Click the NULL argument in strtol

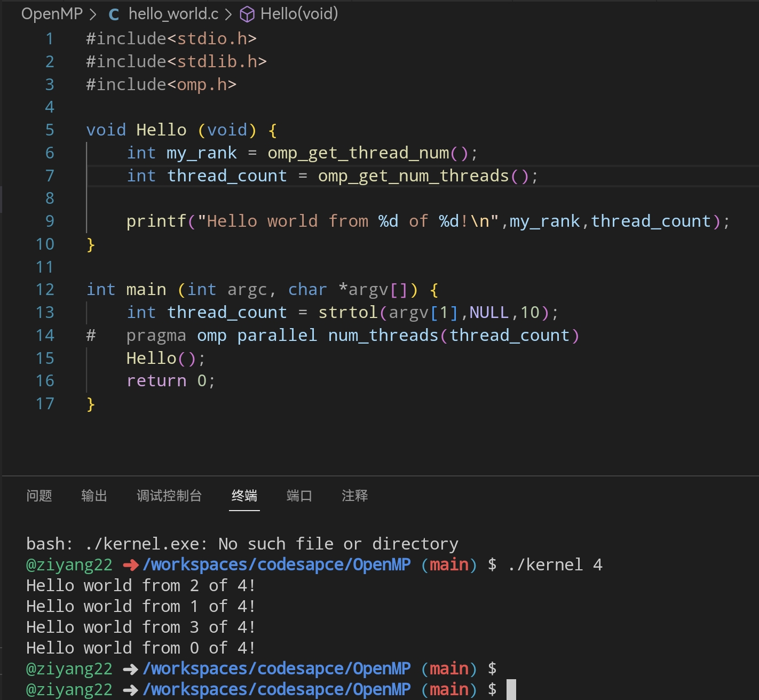(x=489, y=313)
